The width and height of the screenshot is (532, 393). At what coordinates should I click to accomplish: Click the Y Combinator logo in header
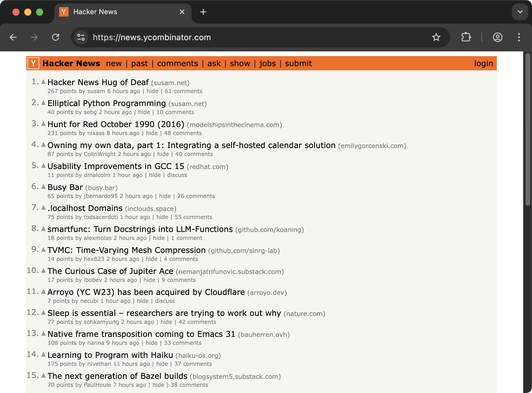(33, 63)
